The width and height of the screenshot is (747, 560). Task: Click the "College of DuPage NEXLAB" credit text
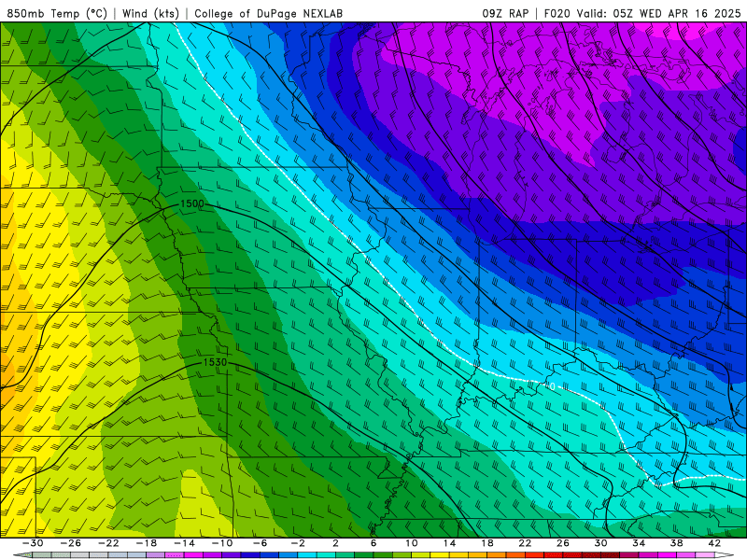point(268,13)
